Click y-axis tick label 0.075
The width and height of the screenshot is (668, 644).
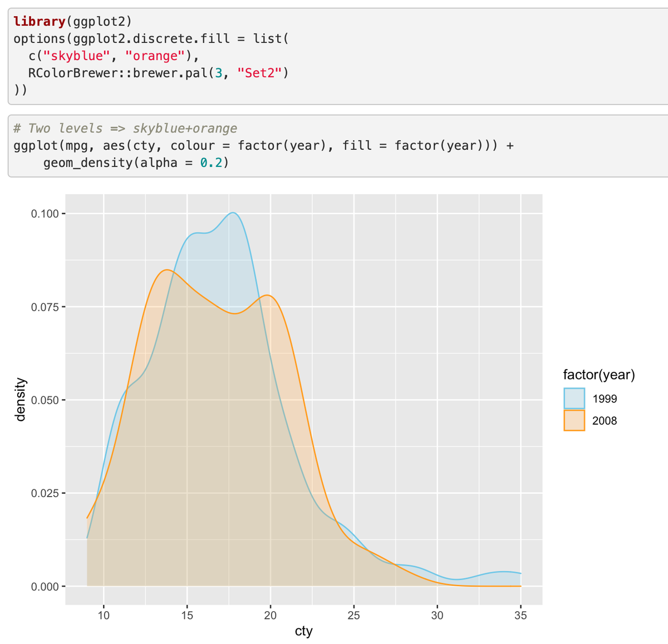click(x=45, y=307)
